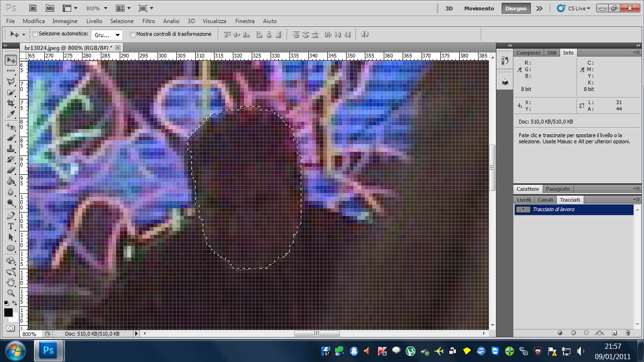Enable the Selezione automatica checkbox
The width and height of the screenshot is (644, 362).
35,34
